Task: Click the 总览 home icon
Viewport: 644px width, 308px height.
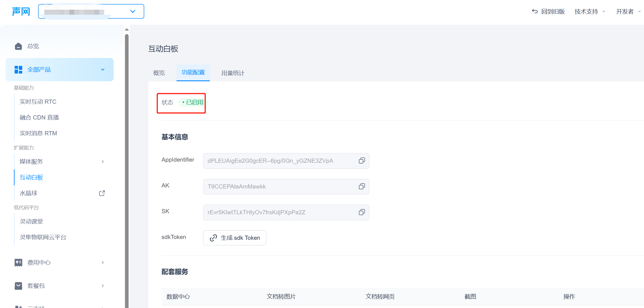Action: pos(18,46)
